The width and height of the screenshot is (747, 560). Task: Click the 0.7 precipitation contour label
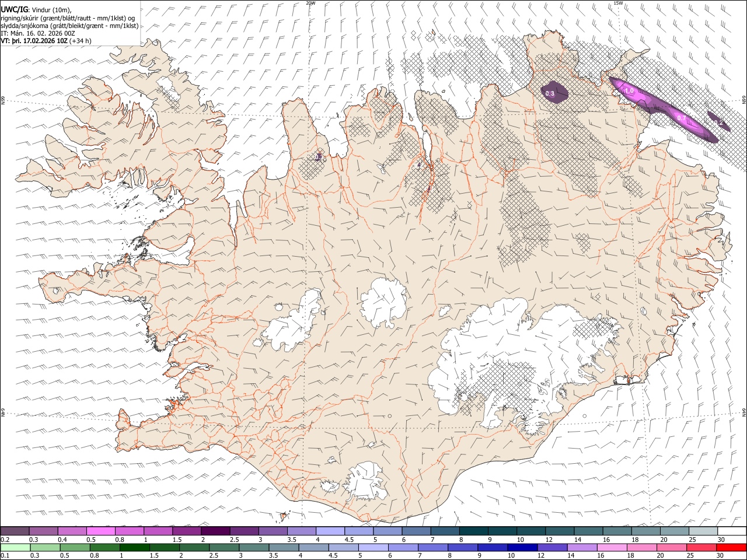click(681, 118)
